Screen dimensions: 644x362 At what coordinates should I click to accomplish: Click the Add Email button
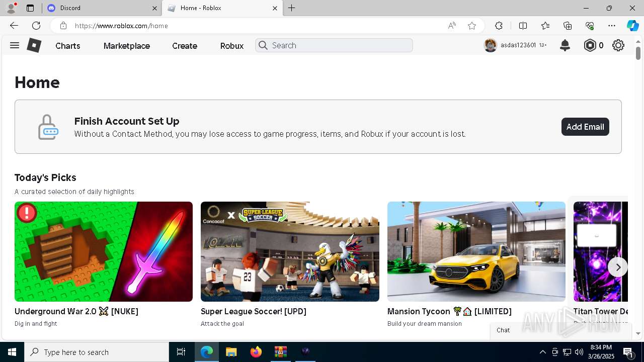(x=585, y=127)
